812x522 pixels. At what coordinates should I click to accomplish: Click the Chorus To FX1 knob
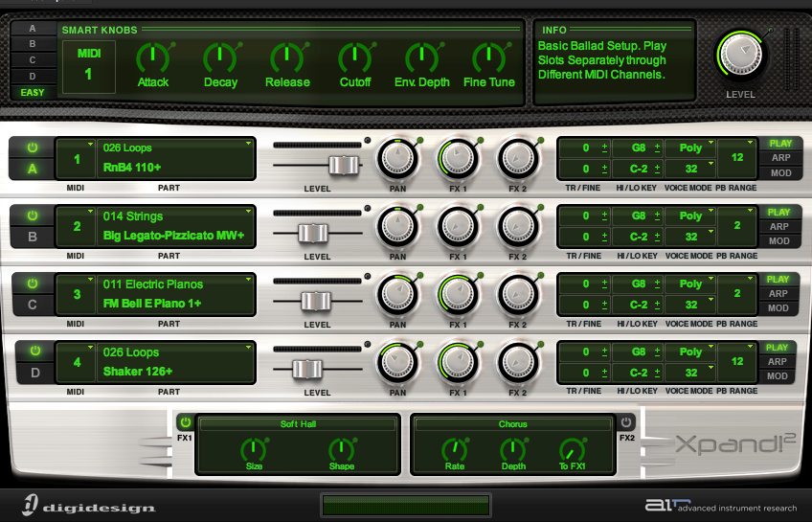point(573,449)
